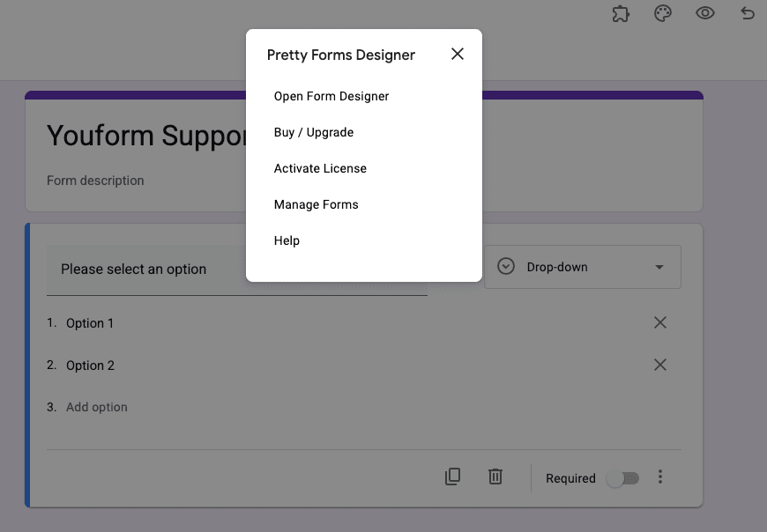The width and height of the screenshot is (767, 532).
Task: Open the add-ons puzzle piece icon
Action: click(621, 14)
